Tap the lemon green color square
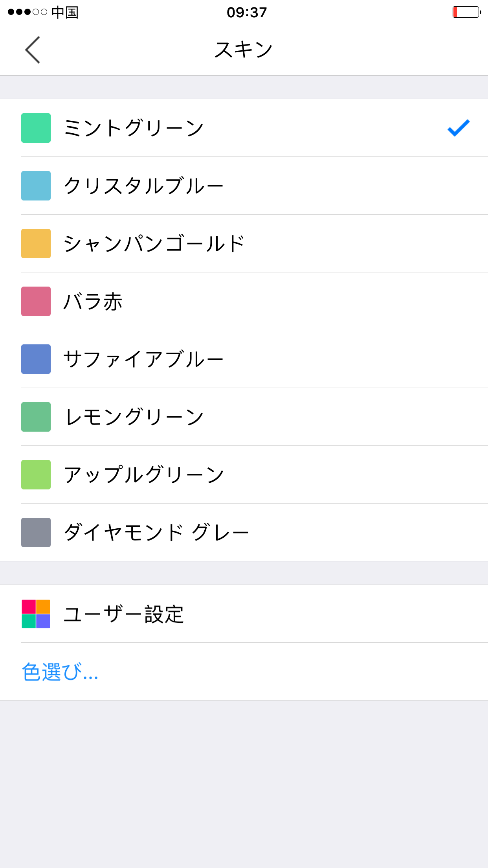The height and width of the screenshot is (868, 488). (x=36, y=417)
